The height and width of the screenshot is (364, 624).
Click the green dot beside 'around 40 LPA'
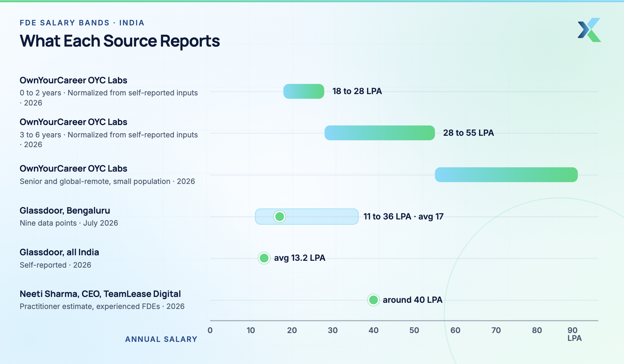373,300
